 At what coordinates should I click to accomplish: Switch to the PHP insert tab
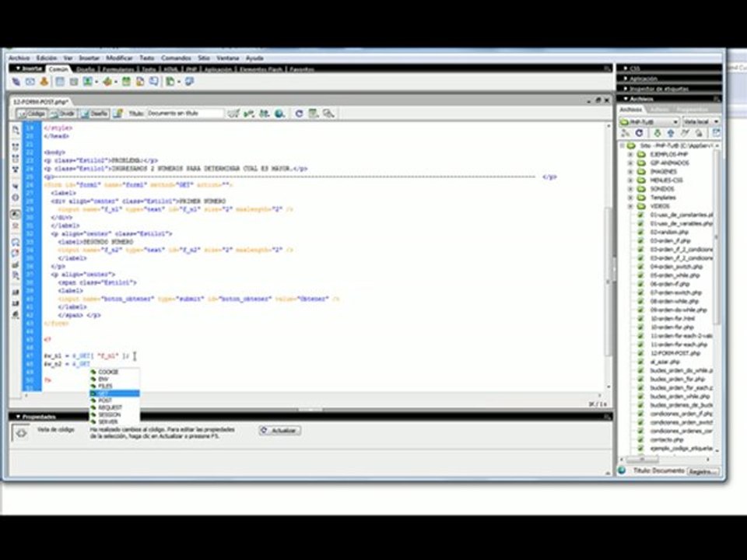(x=191, y=69)
